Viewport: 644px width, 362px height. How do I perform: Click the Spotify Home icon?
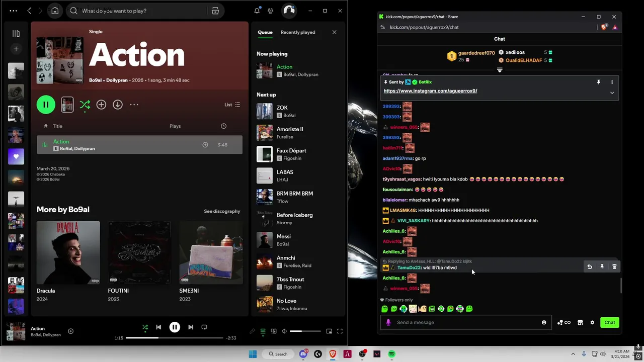(x=55, y=11)
